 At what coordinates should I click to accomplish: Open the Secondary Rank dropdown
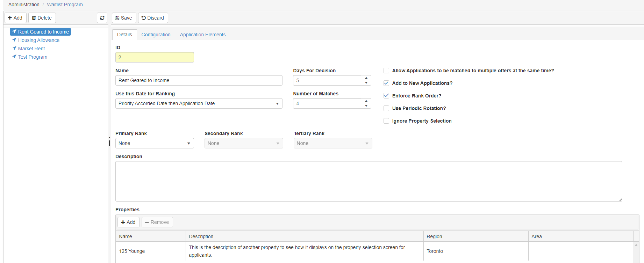click(x=244, y=143)
